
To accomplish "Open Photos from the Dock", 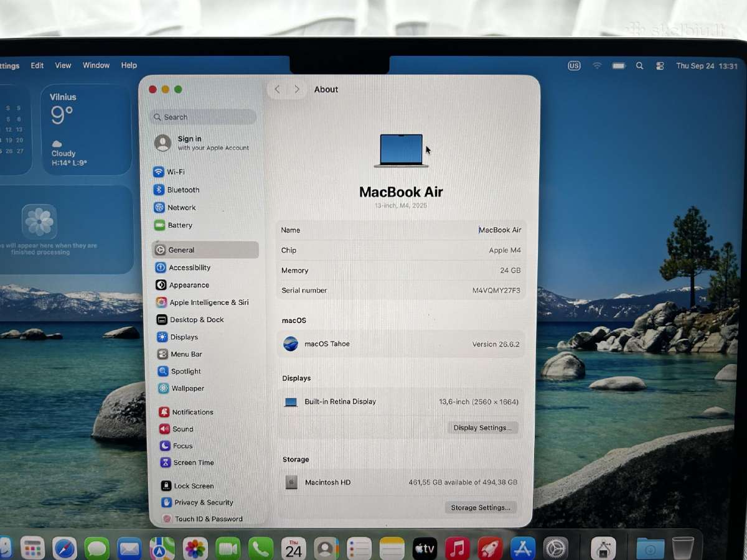I will tap(195, 548).
